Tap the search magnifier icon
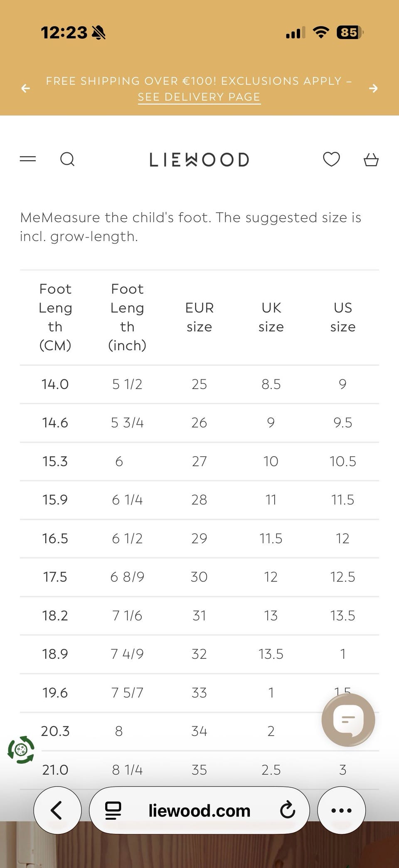The image size is (399, 868). point(67,159)
